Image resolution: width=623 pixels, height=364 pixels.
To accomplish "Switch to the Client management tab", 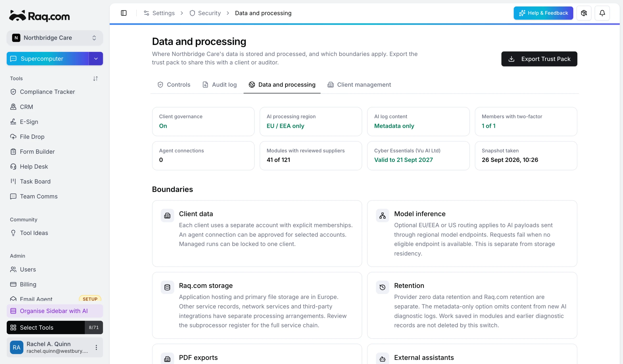I will 359,85.
